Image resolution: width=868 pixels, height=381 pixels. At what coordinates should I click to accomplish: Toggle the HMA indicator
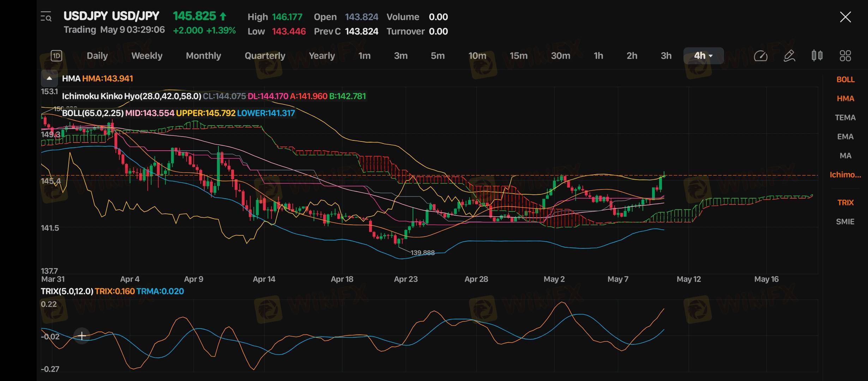845,99
